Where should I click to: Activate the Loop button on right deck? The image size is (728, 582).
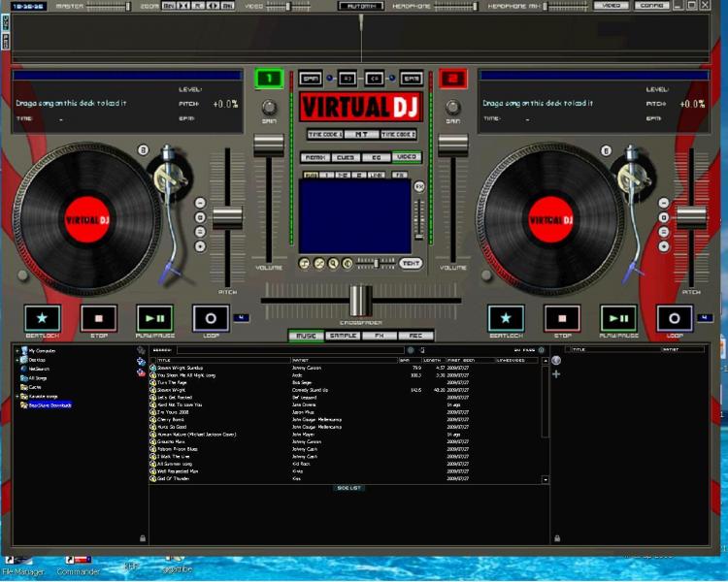tap(675, 318)
